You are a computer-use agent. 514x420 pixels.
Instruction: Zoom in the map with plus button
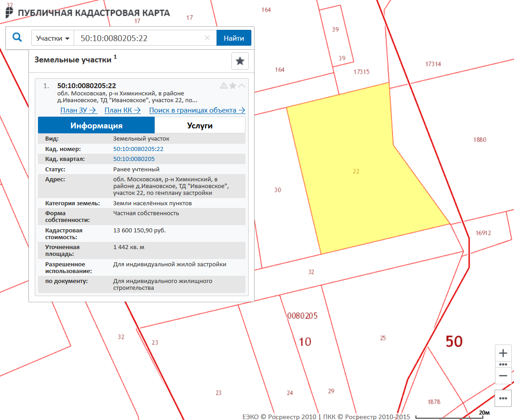[x=503, y=353]
